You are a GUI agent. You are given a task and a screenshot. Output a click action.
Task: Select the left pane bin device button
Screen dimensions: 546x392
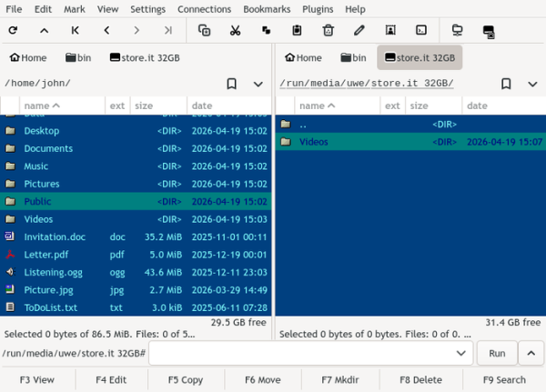coord(78,57)
